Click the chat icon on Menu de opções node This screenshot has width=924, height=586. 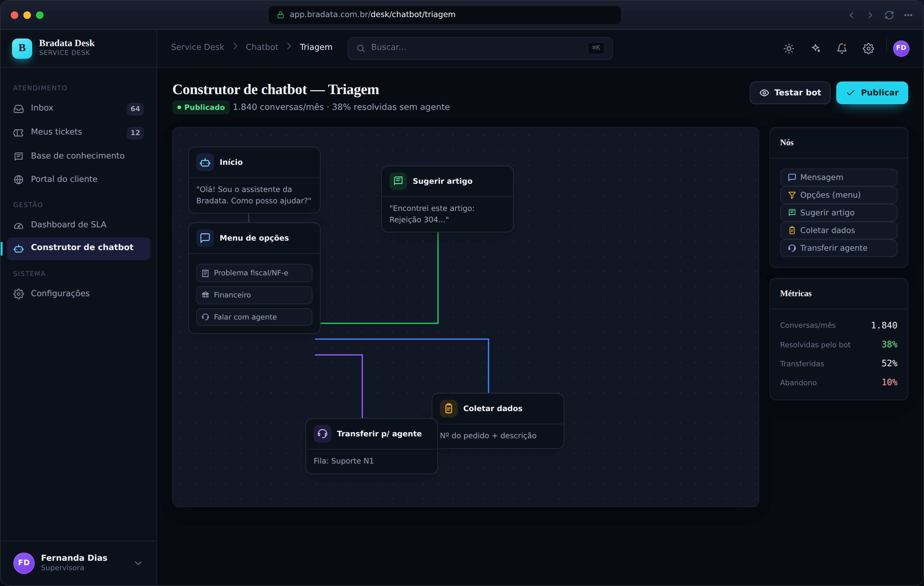205,238
